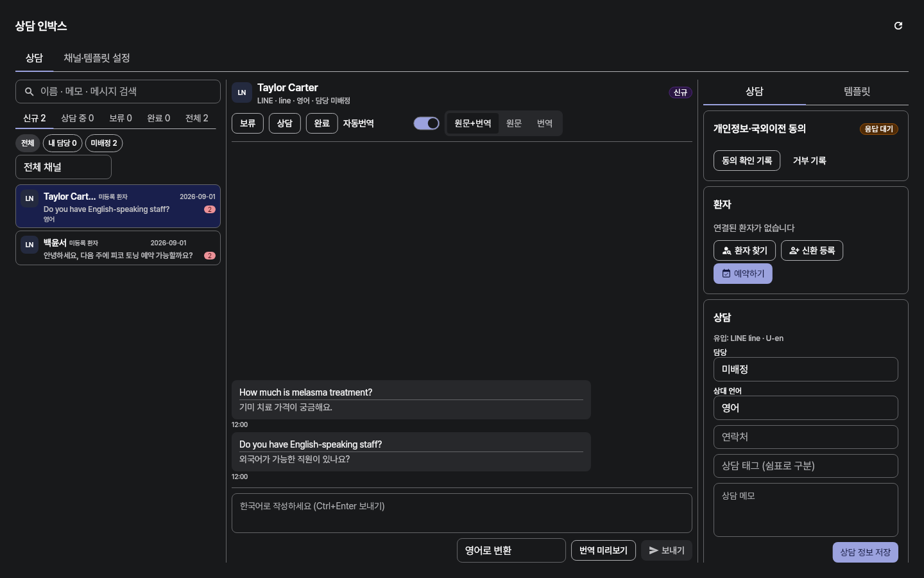The height and width of the screenshot is (578, 924).
Task: Select the 원문 view mode
Action: pos(514,123)
